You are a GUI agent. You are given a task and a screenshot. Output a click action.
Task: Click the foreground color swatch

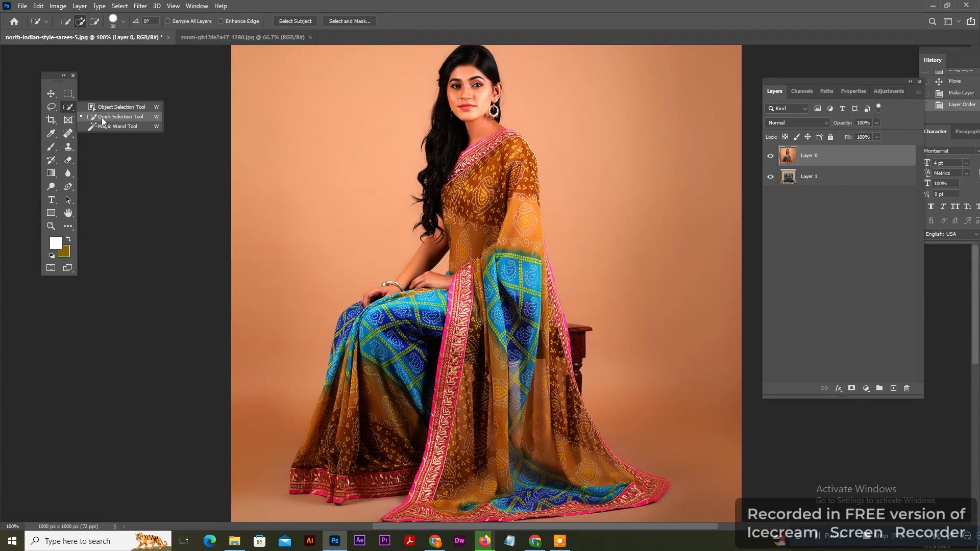click(x=56, y=243)
